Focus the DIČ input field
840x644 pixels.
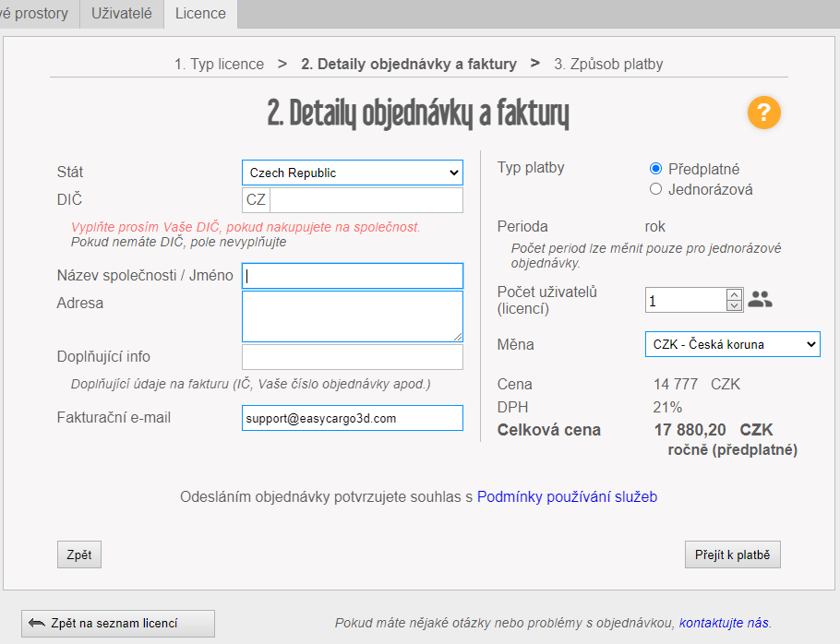[x=366, y=200]
